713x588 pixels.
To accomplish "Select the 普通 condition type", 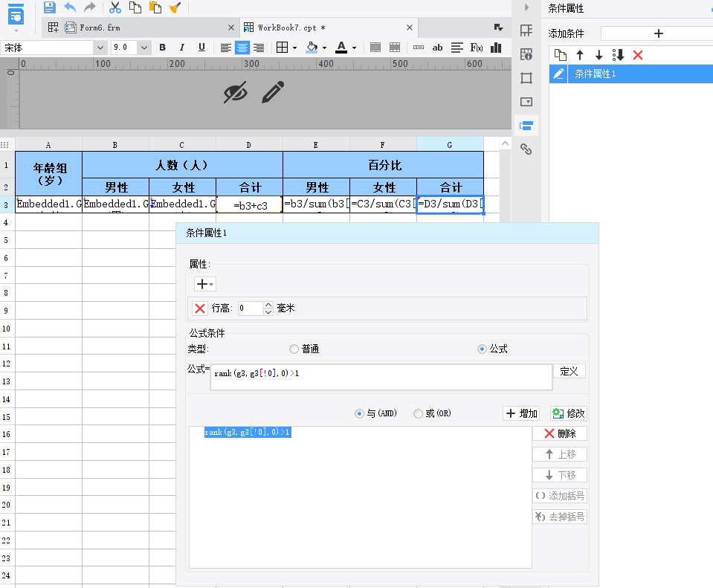I will pos(304,349).
